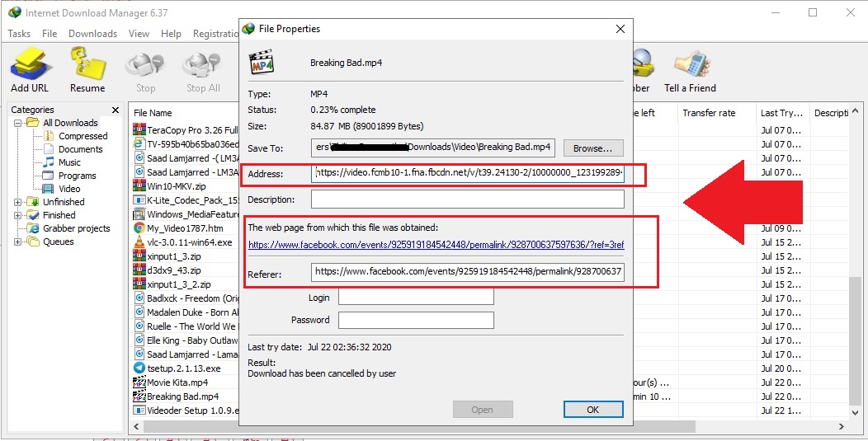This screenshot has width=868, height=441.
Task: Click the Stop All toolbar icon
Action: pyautogui.click(x=203, y=67)
